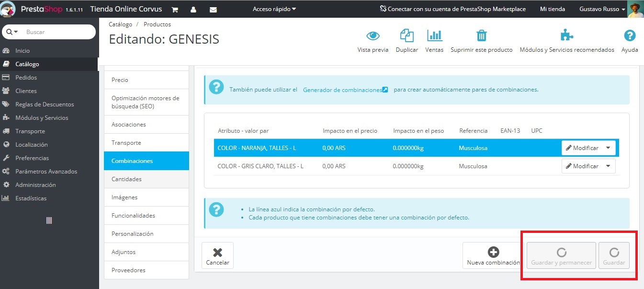The height and width of the screenshot is (289, 644).
Task: Connect to PrestaShop Marketplace account
Action: (x=452, y=9)
